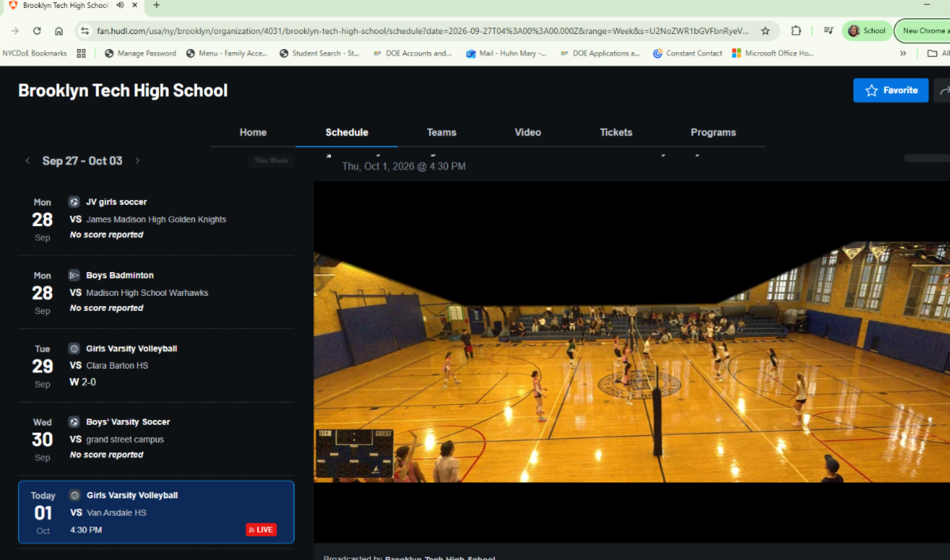Navigate forward with the browser arrow

coord(15,31)
